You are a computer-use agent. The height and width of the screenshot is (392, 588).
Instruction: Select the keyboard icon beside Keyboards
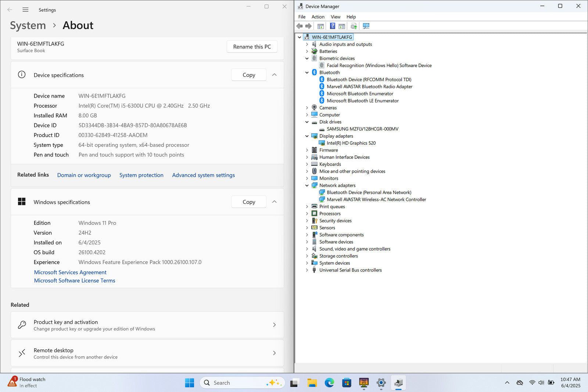[314, 164]
